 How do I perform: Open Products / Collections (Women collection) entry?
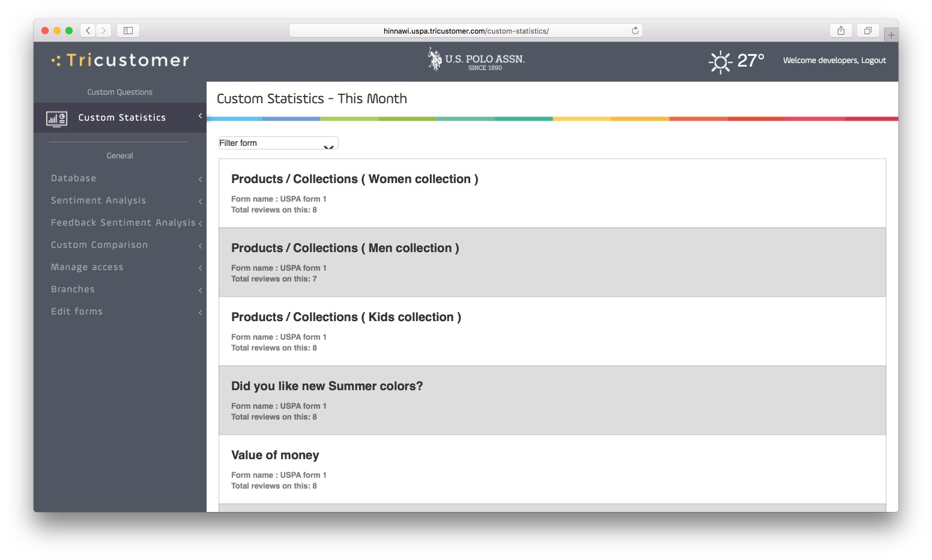point(552,193)
